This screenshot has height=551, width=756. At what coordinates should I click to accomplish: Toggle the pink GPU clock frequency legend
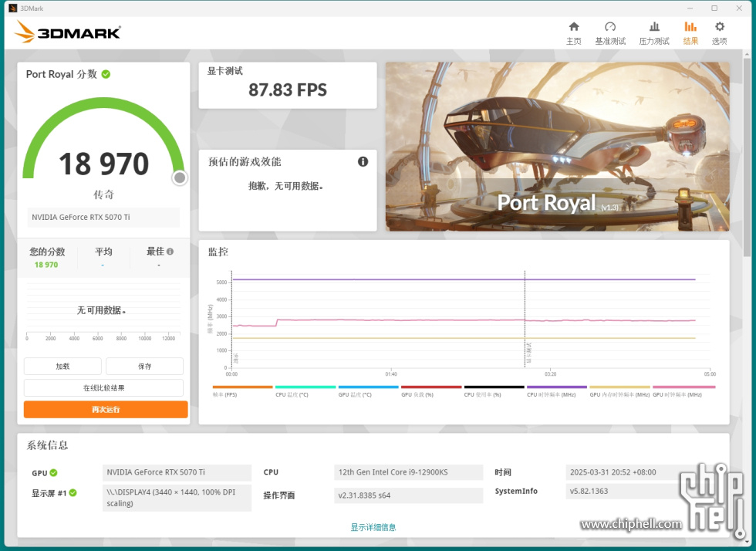(683, 390)
